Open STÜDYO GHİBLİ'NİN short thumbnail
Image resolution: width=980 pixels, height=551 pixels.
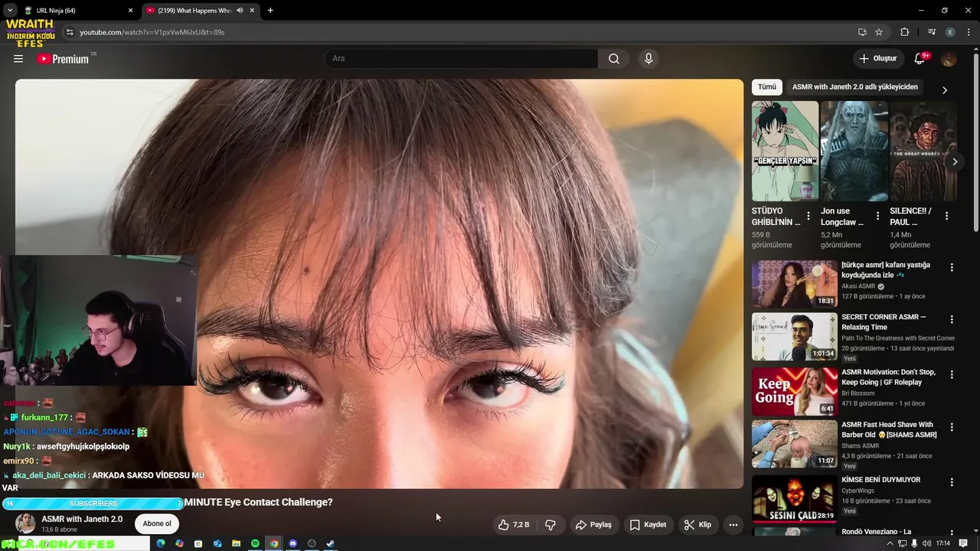(x=785, y=151)
